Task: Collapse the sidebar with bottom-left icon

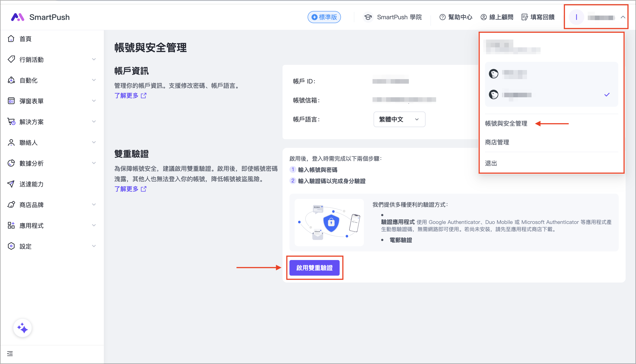Action: coord(10,354)
